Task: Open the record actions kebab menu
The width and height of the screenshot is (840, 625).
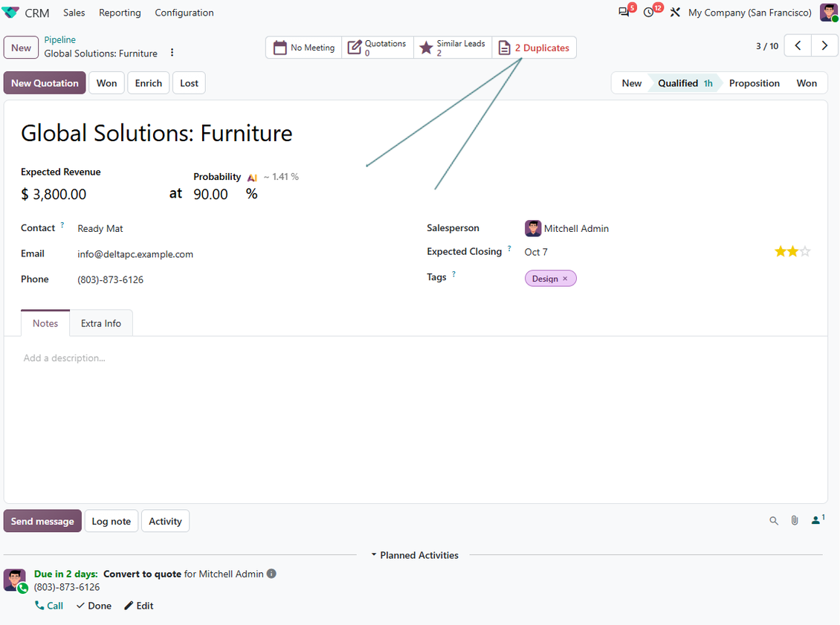Action: click(x=172, y=53)
